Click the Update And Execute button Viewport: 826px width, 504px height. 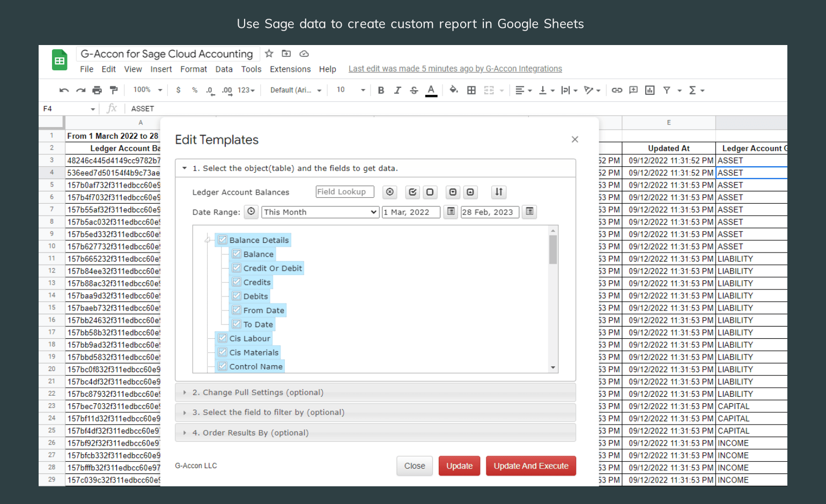[531, 466]
